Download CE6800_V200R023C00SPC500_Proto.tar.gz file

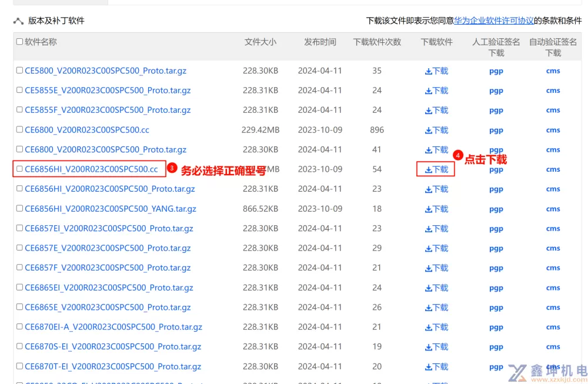(x=436, y=149)
